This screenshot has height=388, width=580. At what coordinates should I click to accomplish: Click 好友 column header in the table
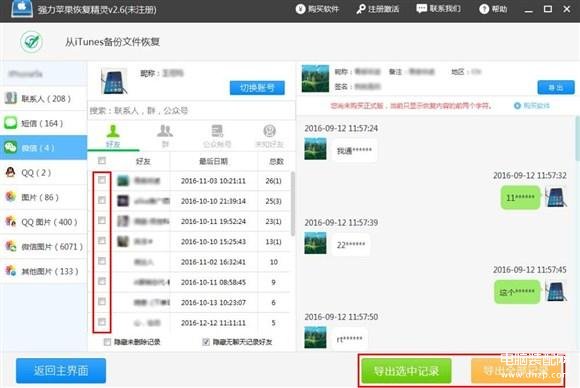143,161
